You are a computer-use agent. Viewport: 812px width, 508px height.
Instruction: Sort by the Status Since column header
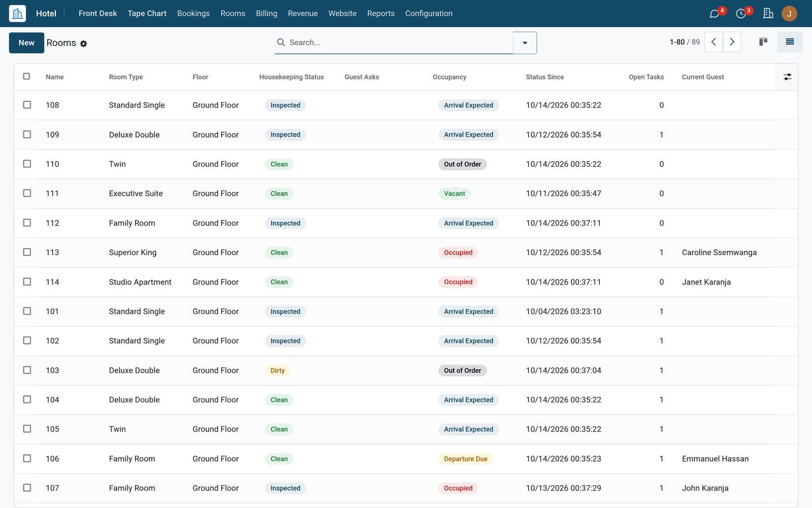click(545, 77)
